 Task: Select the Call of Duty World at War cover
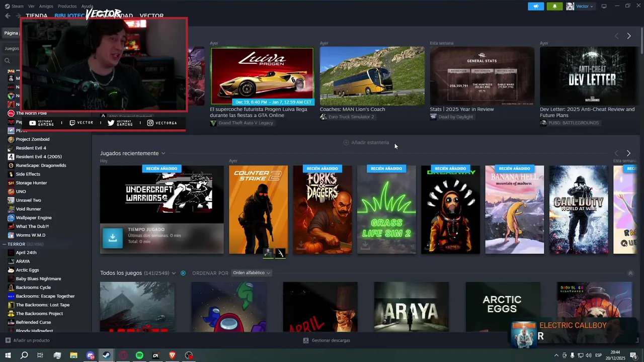pos(579,210)
